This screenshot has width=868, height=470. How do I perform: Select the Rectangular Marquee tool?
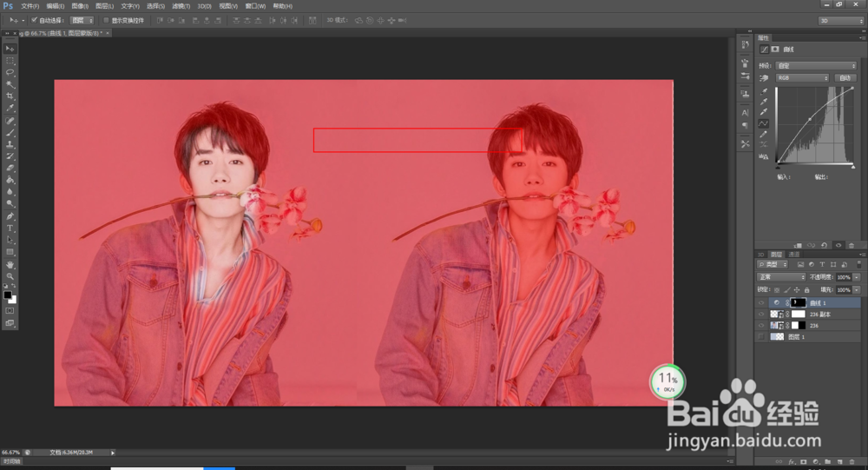coord(10,61)
